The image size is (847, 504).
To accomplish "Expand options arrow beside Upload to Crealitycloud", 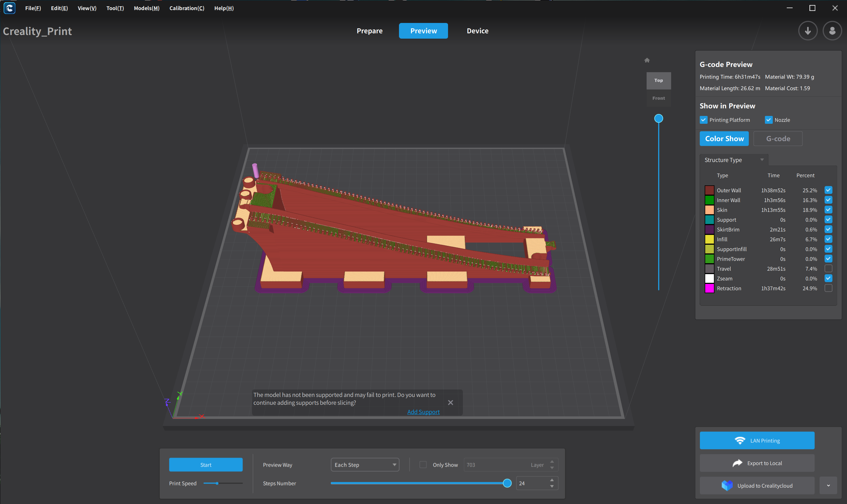I will 828,486.
